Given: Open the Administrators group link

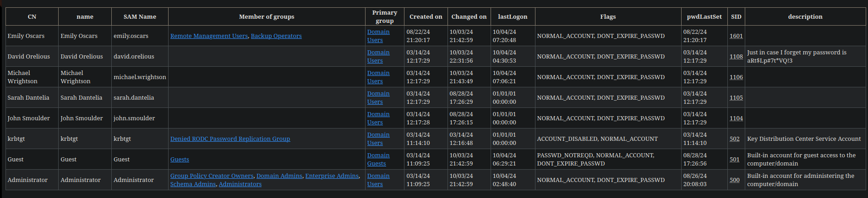Looking at the screenshot, I should pos(240,184).
